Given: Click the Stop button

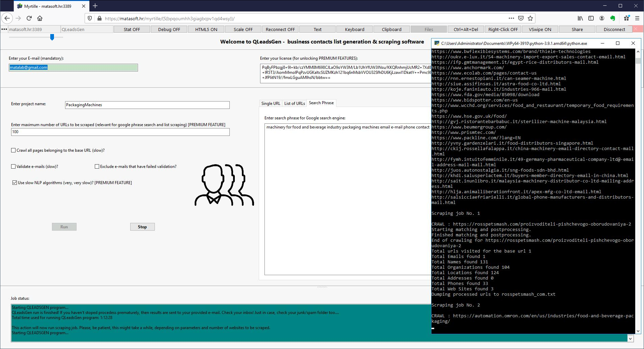Looking at the screenshot, I should [142, 227].
